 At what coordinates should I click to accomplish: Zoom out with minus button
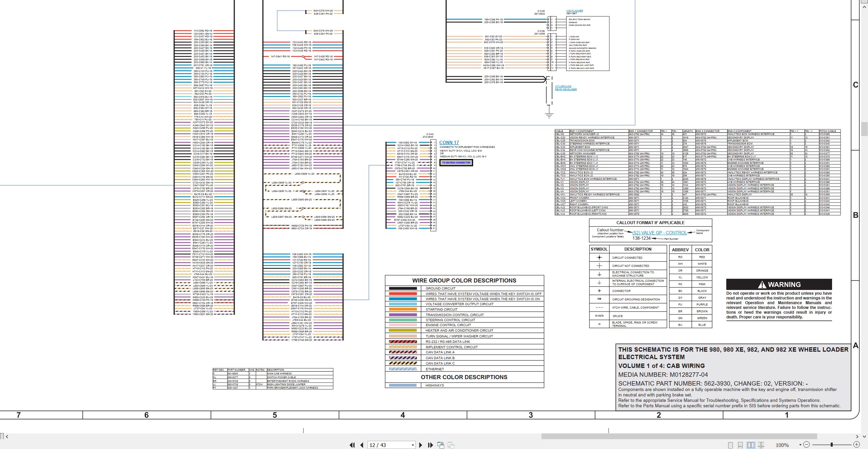(x=807, y=445)
